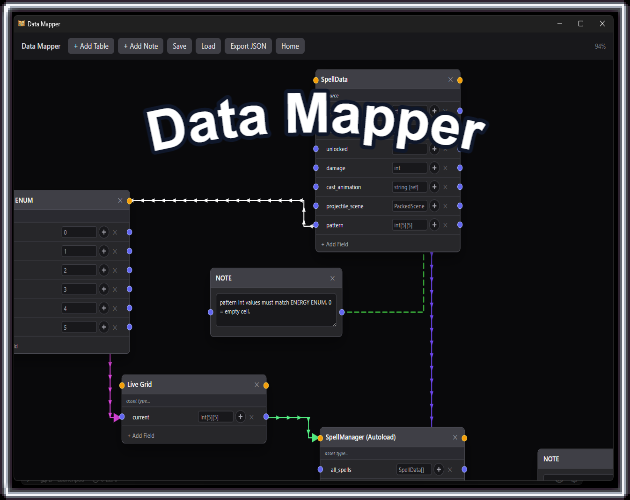Click the plus button on damage row

[x=434, y=168]
